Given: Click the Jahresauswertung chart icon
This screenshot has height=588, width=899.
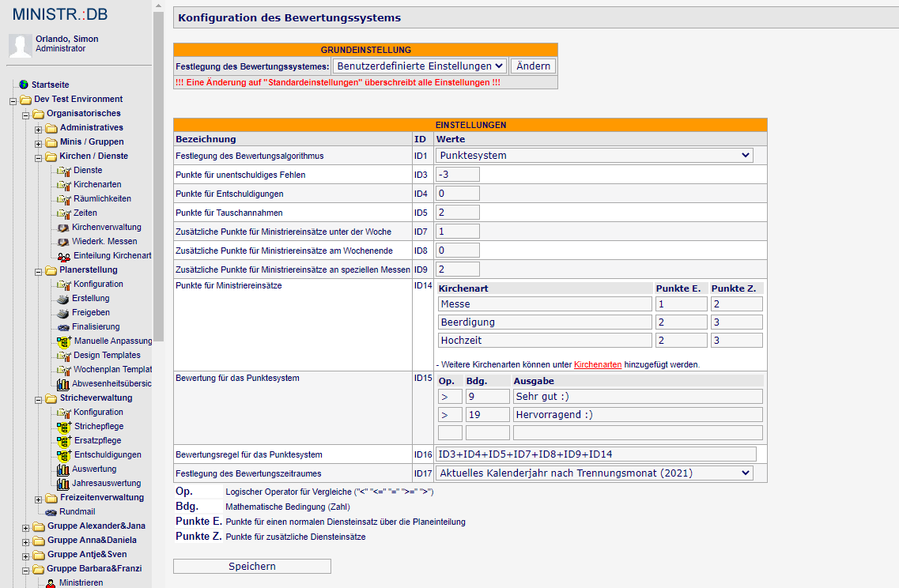Looking at the screenshot, I should pos(63,484).
